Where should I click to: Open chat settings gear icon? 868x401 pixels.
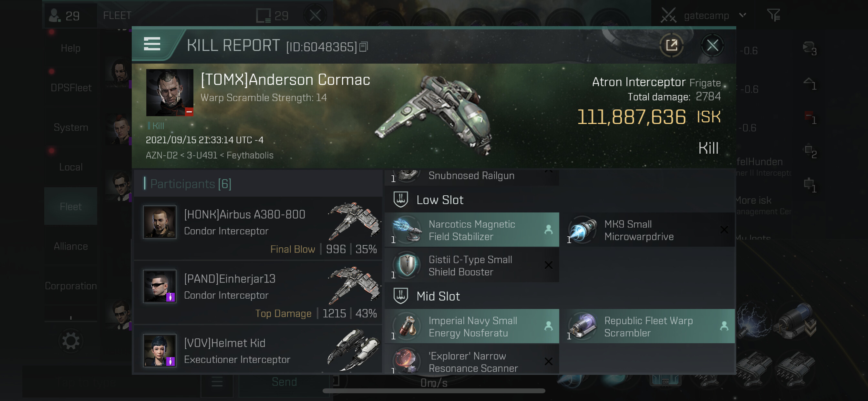(70, 341)
